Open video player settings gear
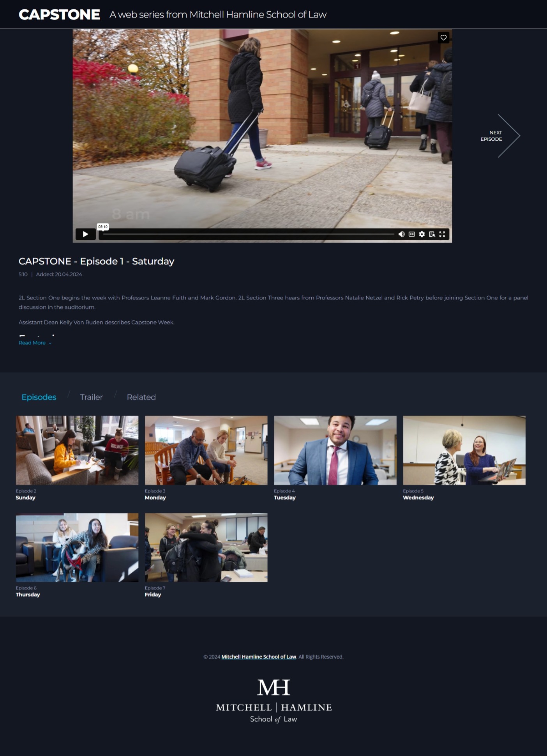Image resolution: width=547 pixels, height=756 pixels. coord(422,234)
